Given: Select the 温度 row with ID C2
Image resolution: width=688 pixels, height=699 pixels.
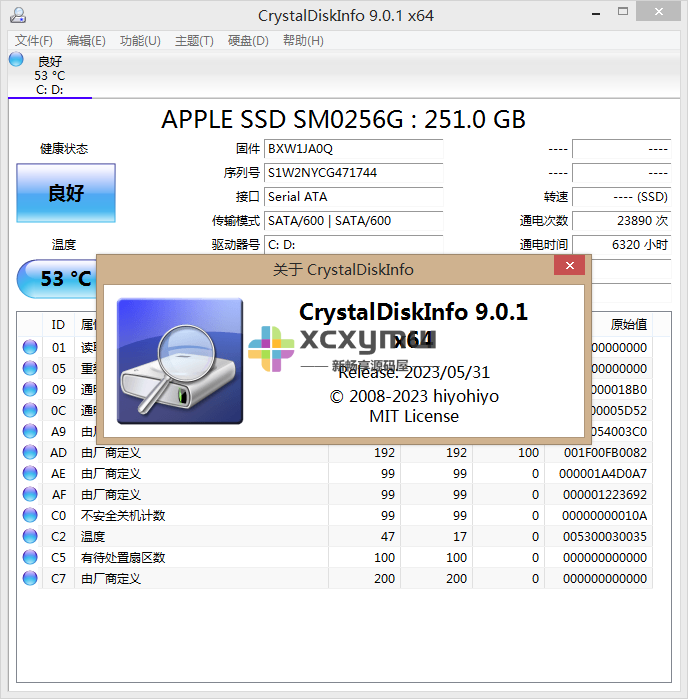Looking at the screenshot, I should [335, 536].
